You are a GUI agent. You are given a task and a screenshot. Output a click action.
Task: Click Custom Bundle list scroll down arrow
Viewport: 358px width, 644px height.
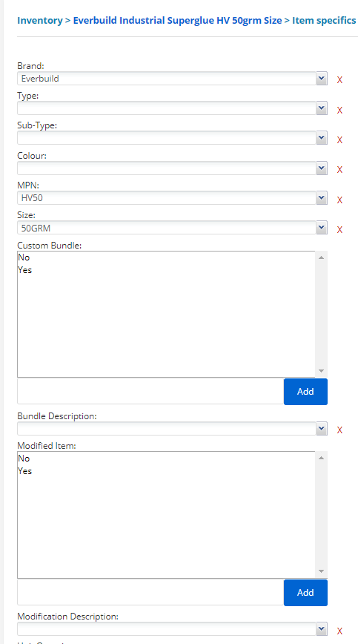pos(321,370)
